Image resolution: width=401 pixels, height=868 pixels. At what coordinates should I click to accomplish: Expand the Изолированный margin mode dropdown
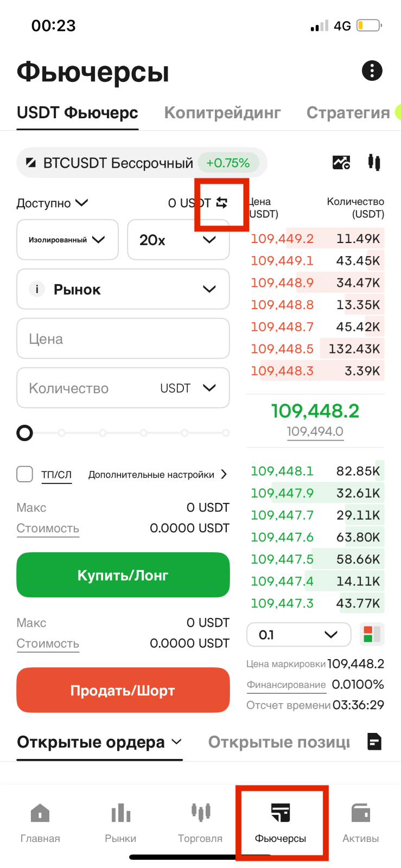[x=68, y=240]
